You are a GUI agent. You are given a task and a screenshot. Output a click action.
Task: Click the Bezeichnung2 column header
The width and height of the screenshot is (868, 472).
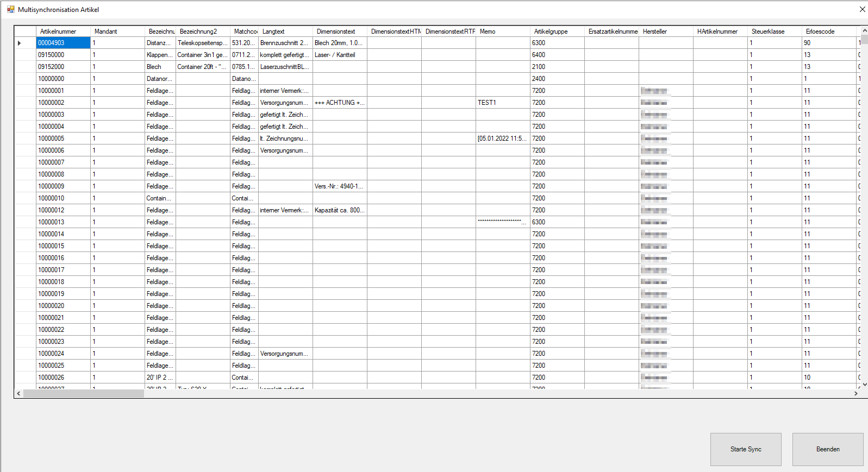click(x=203, y=32)
